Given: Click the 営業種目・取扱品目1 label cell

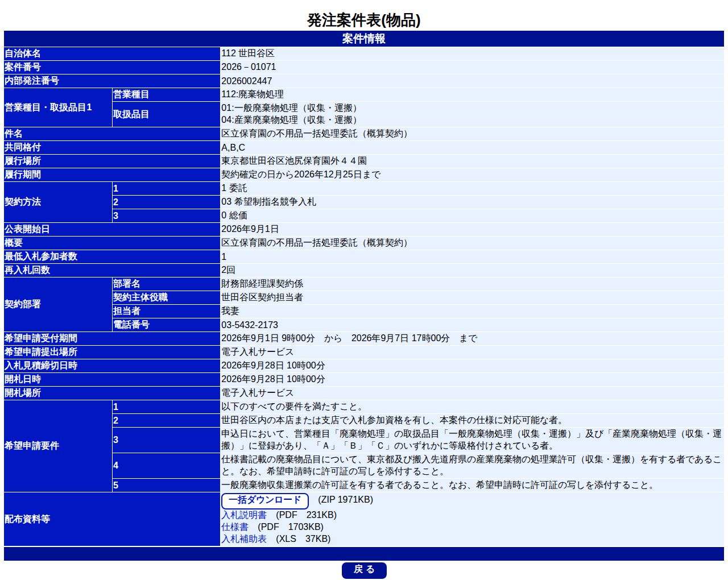Looking at the screenshot, I should [x=58, y=107].
